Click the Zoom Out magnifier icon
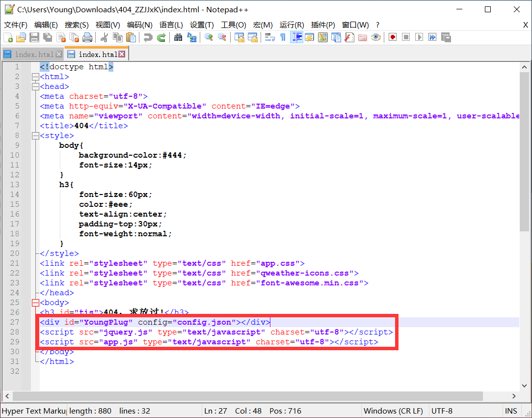 (222, 37)
